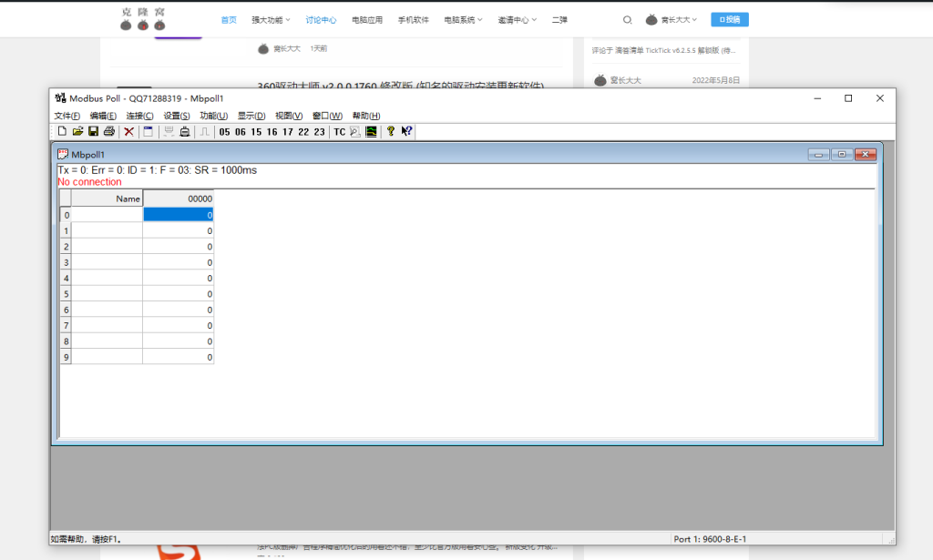The height and width of the screenshot is (560, 933).
Task: Click the Name cell in row 7
Action: point(108,325)
